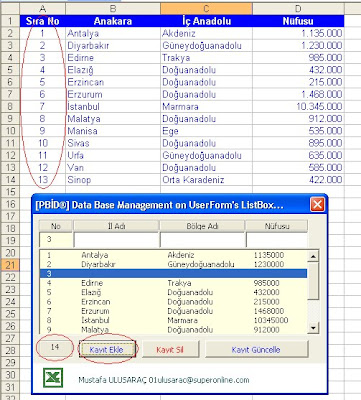
Task: Click the Anakara header cell
Action: point(113,21)
